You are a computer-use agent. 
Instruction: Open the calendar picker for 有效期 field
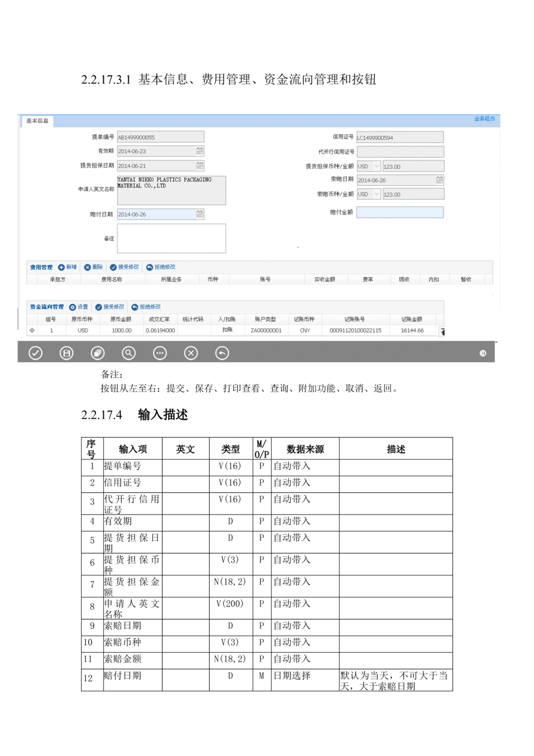[x=200, y=151]
